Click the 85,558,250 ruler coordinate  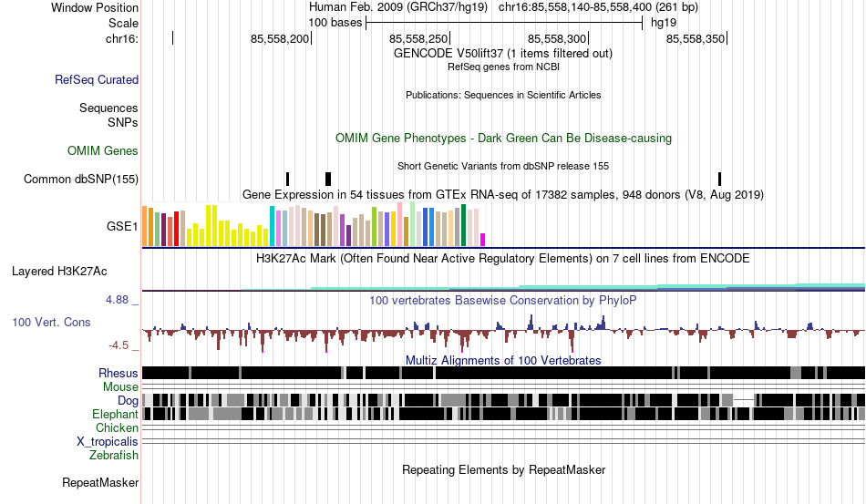418,38
